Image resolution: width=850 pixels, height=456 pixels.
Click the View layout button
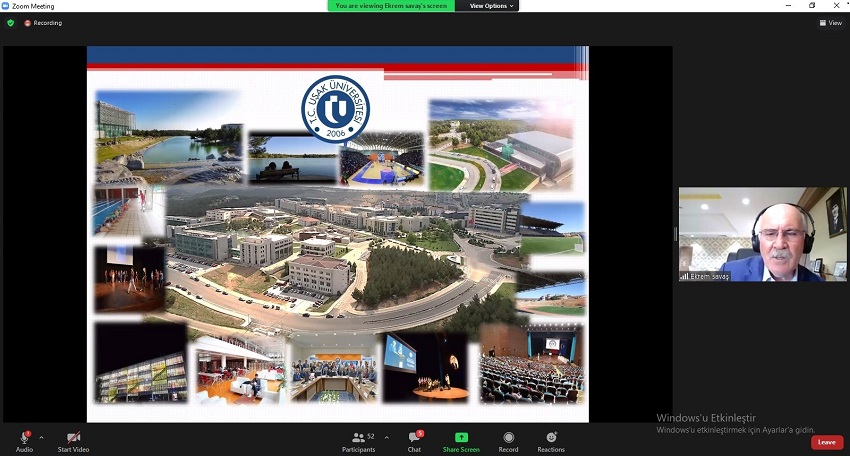pos(829,23)
